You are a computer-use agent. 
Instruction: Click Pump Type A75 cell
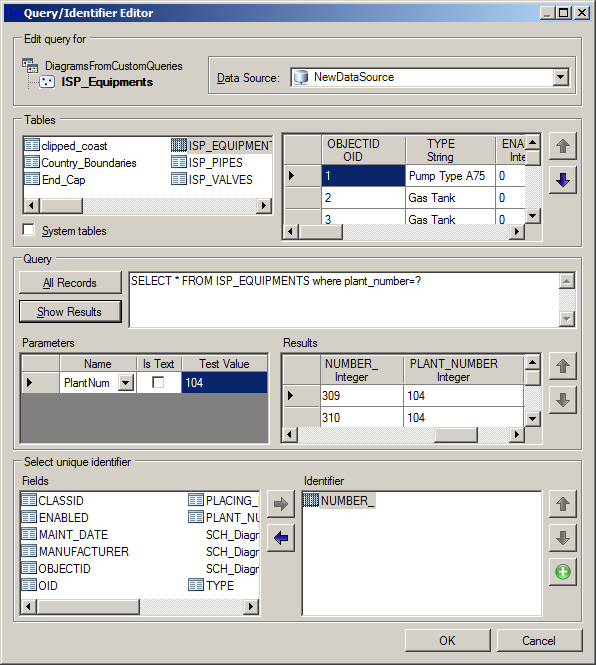[450, 176]
